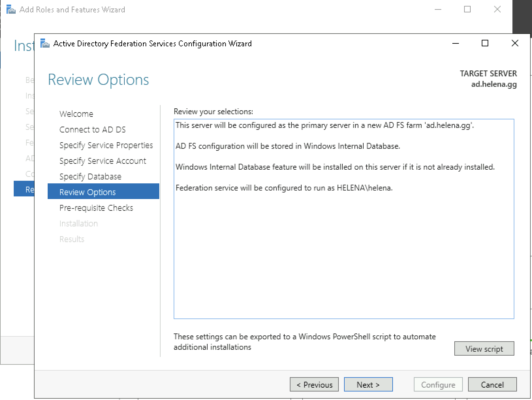Select the highlighted Review Options step
Screen dimensions: 532x400
[x=87, y=192]
